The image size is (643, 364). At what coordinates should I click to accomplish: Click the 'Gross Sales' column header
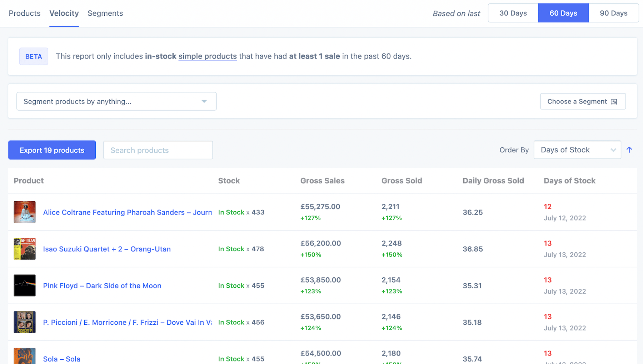coord(322,181)
